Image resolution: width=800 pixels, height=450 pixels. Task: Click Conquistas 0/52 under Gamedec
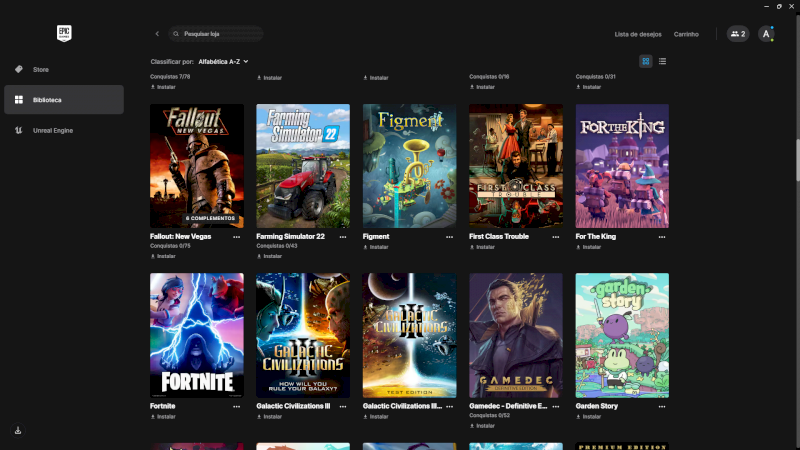489,415
